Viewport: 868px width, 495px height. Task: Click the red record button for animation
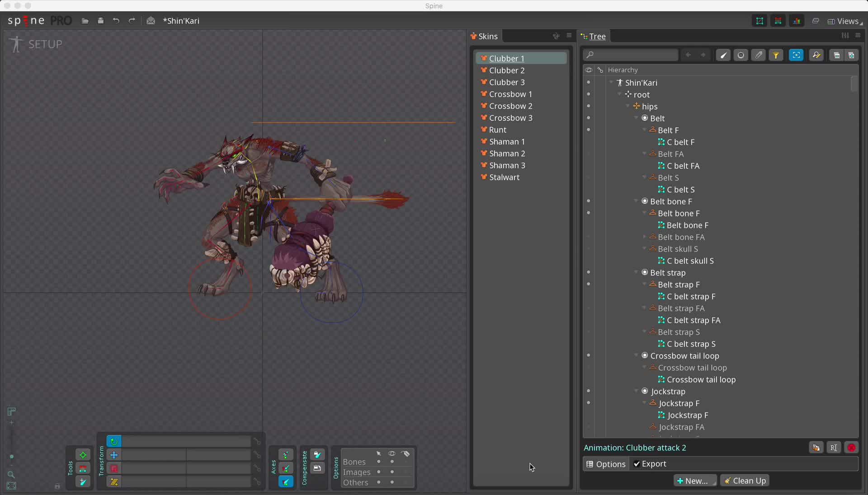[x=851, y=448]
